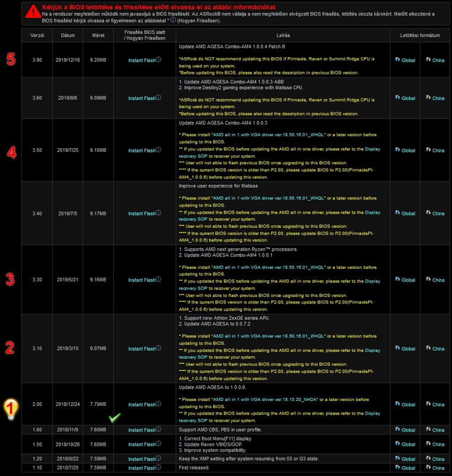Click Global download icon for BIOS 3.50

(397, 150)
